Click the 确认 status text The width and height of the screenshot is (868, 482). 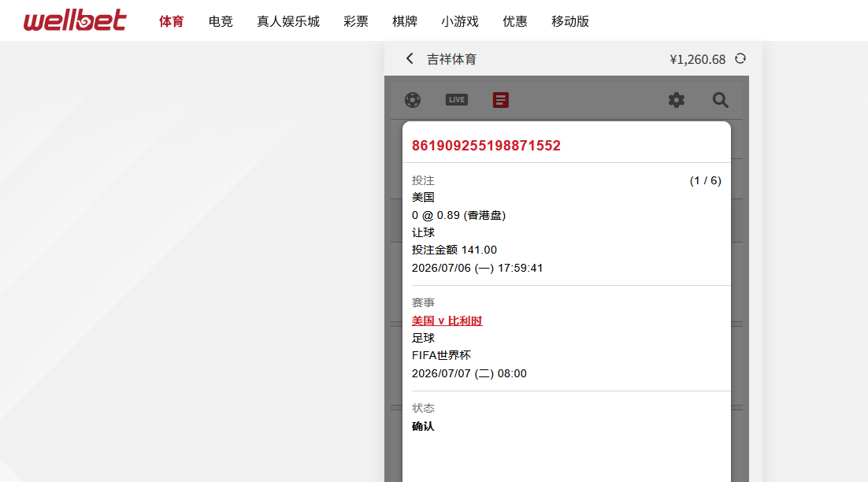tap(423, 427)
